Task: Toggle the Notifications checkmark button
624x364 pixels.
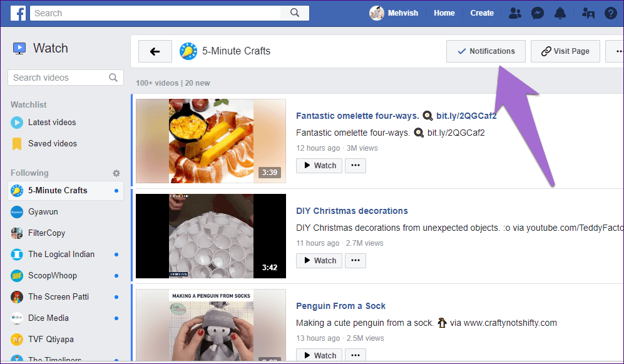Action: coord(486,51)
